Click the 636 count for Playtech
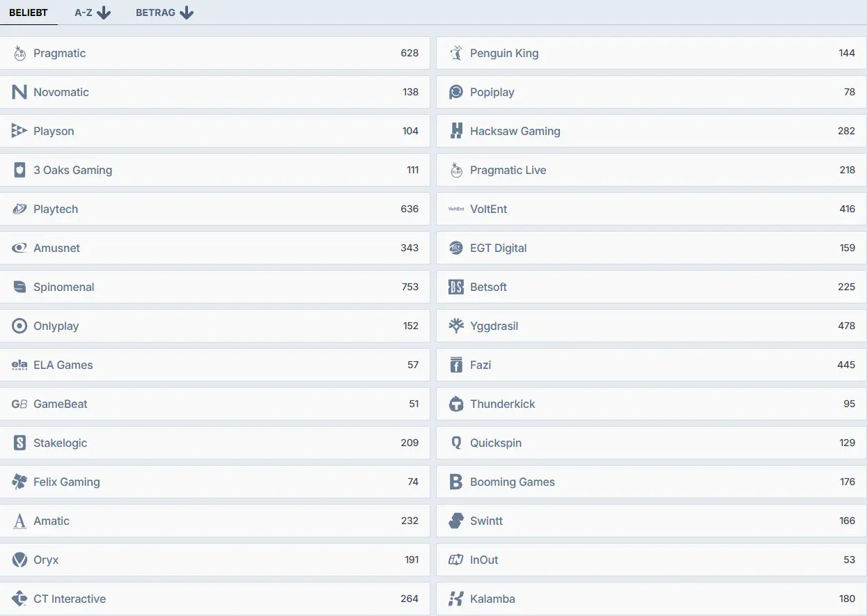Viewport: 867px width, 616px height. pyautogui.click(x=409, y=209)
